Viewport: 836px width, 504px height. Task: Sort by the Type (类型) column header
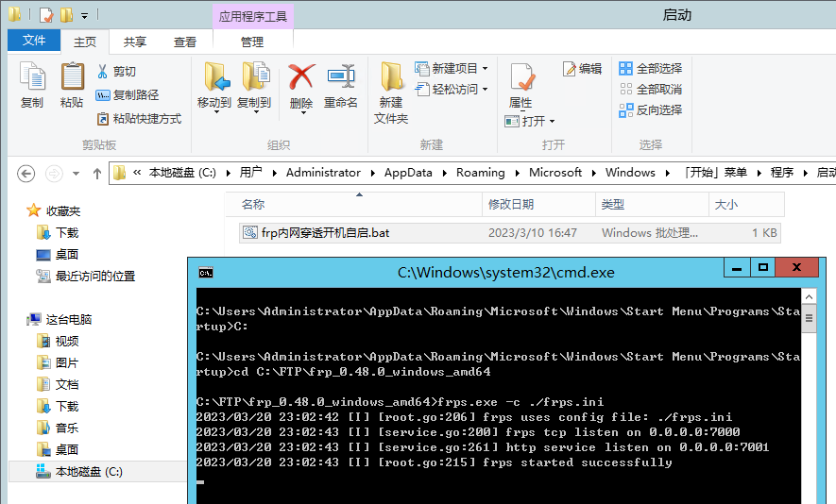(652, 204)
